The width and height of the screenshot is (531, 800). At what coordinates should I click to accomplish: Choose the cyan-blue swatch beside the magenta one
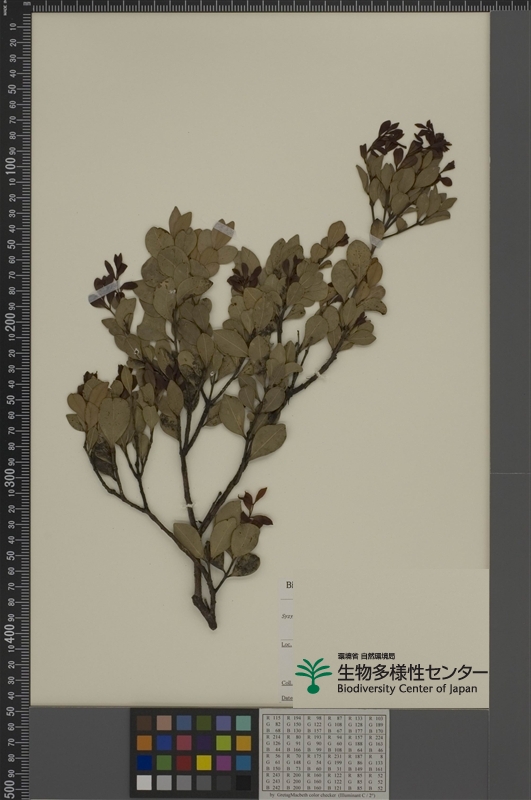point(243,763)
